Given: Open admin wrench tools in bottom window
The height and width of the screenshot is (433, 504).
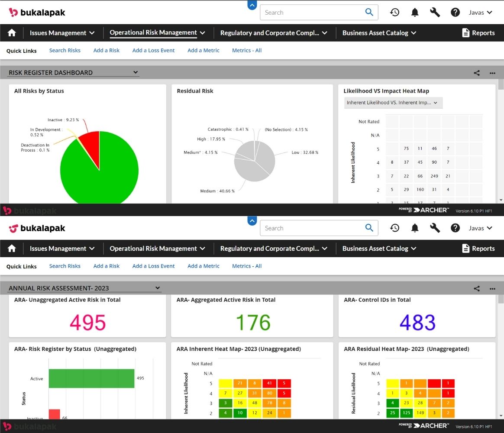Looking at the screenshot, I should [435, 228].
